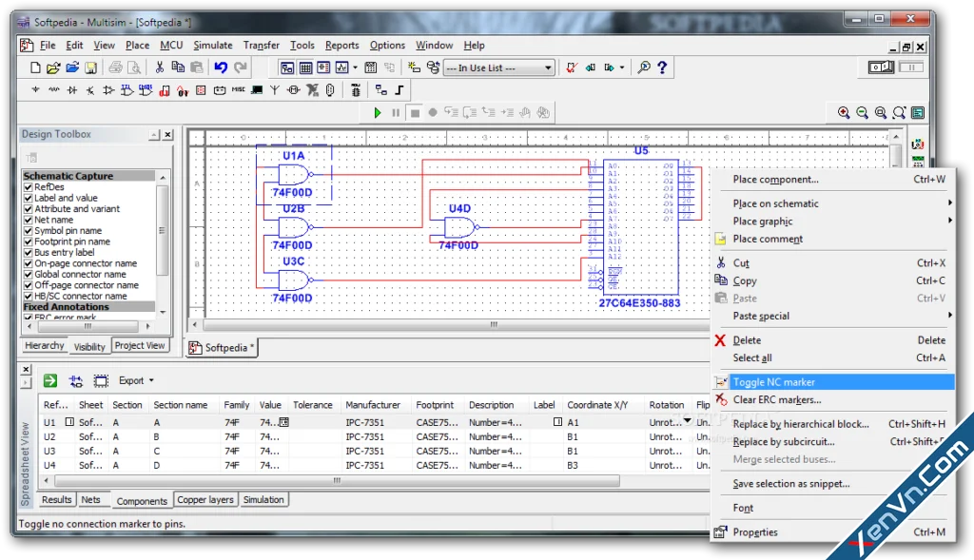Toggle Net name checkbox
Screen dimensions: 974x560
click(x=28, y=220)
